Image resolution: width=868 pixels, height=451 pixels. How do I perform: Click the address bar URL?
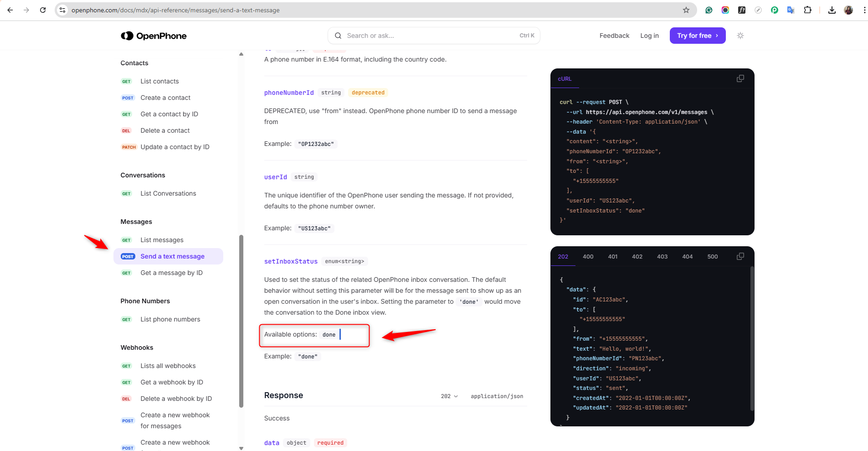pyautogui.click(x=175, y=10)
